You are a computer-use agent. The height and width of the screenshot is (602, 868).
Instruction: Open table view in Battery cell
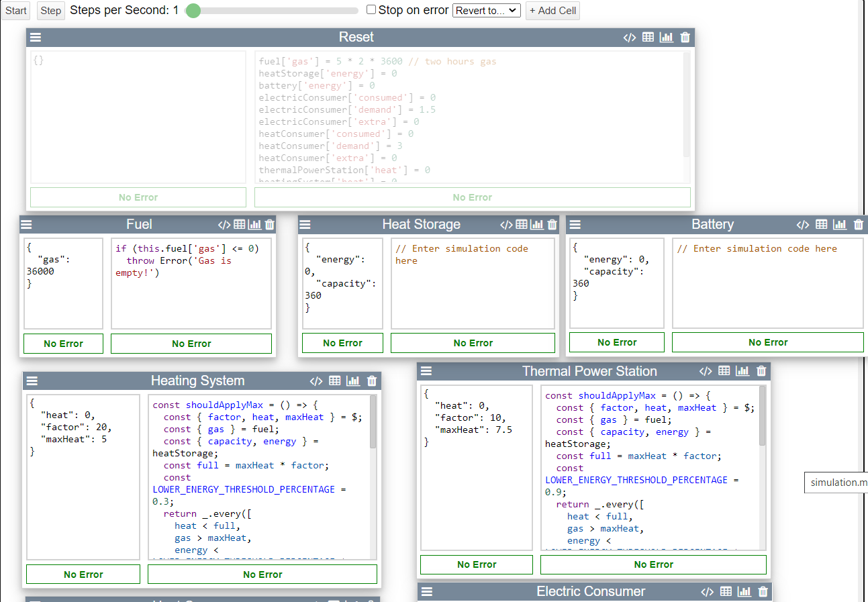822,224
